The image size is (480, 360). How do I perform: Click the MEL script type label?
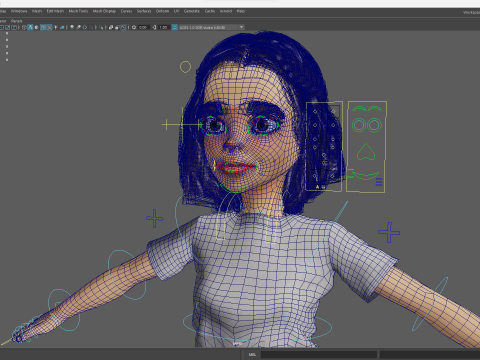(252, 355)
